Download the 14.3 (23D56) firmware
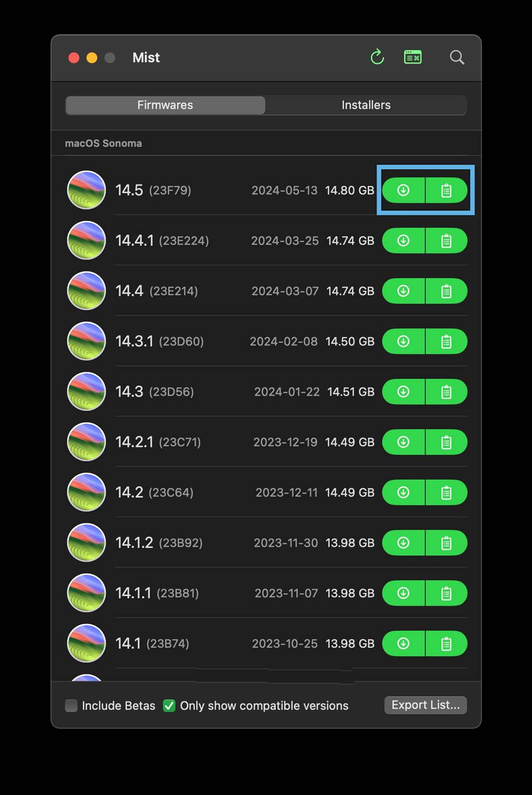532x795 pixels. click(x=403, y=391)
